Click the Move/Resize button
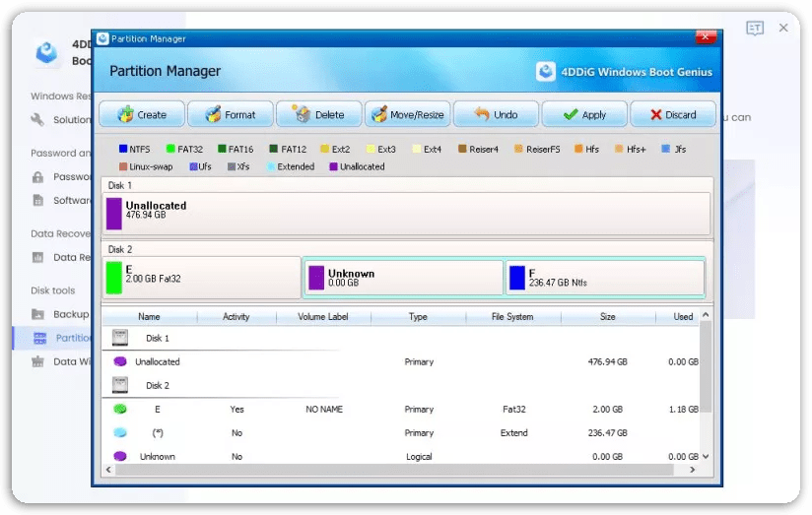Viewport: 812px width, 515px height. (408, 114)
